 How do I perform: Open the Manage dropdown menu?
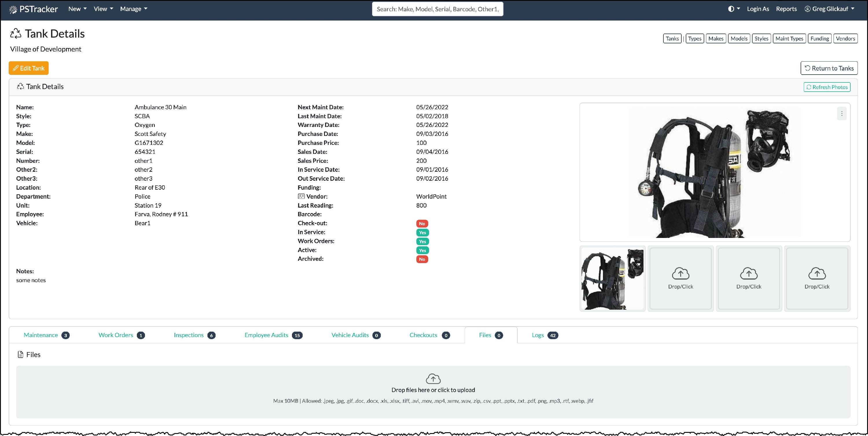click(x=133, y=9)
